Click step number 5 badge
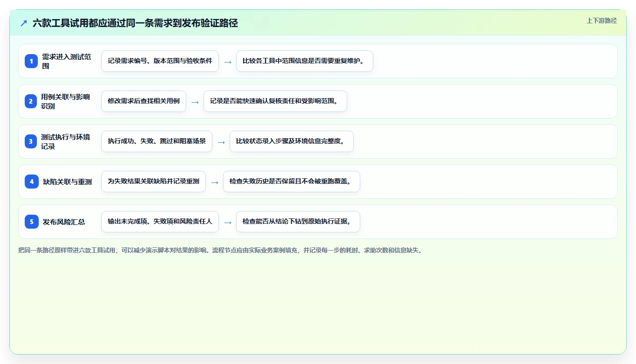This screenshot has width=636, height=364. point(31,222)
